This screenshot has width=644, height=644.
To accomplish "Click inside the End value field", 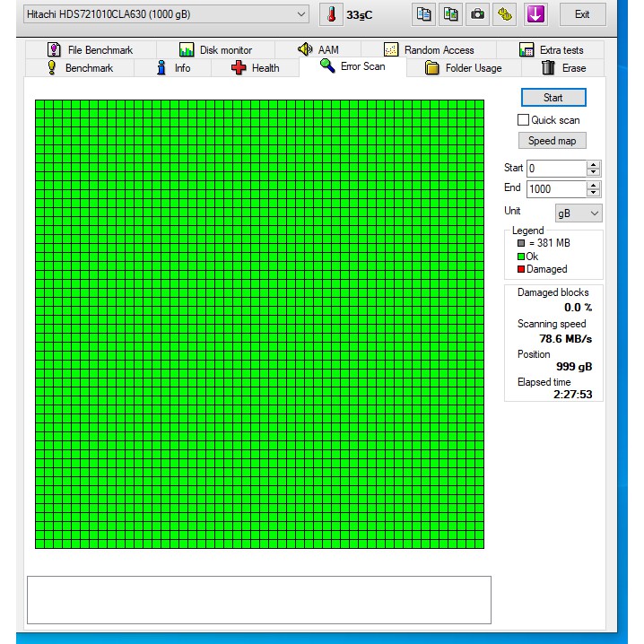I will pyautogui.click(x=555, y=189).
